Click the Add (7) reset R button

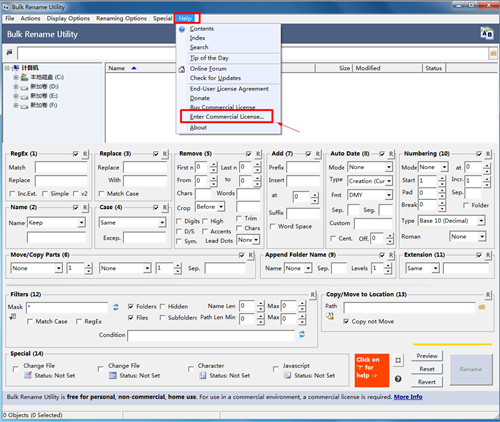point(318,154)
